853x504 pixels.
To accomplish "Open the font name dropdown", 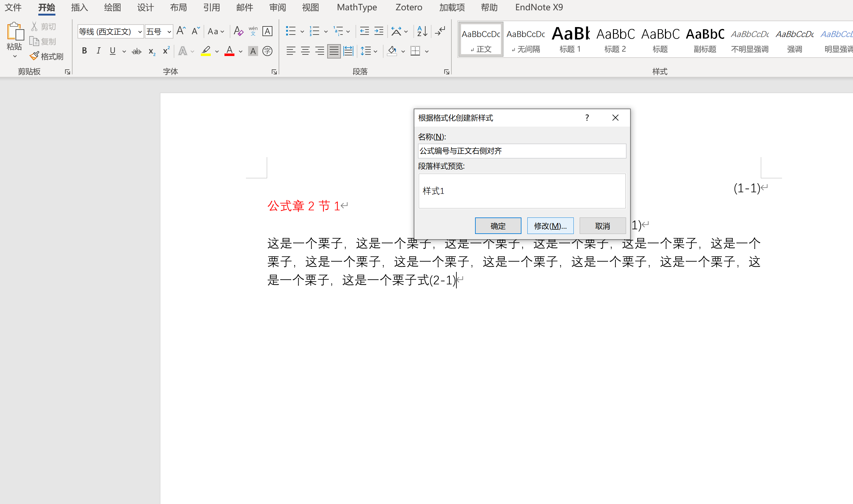I will coord(140,32).
